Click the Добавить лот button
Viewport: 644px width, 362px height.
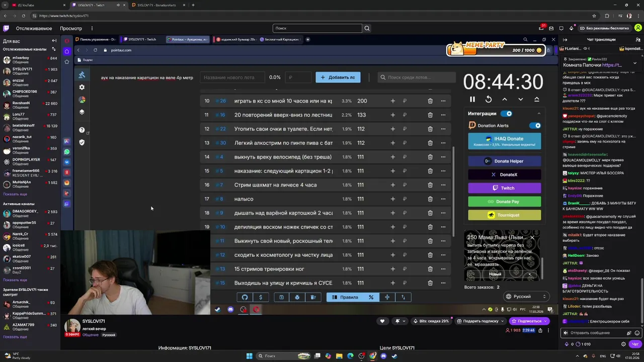[338, 77]
